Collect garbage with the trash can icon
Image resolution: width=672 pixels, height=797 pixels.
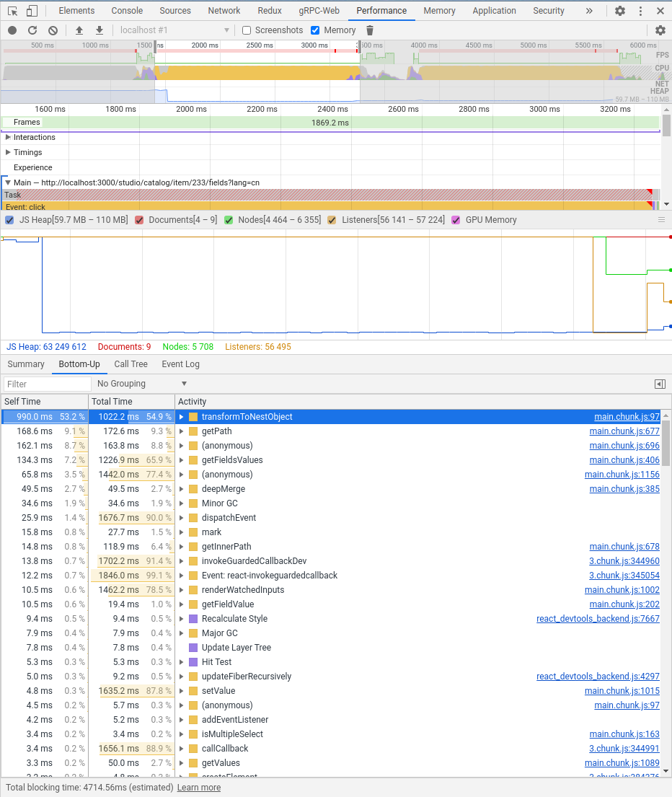[370, 30]
